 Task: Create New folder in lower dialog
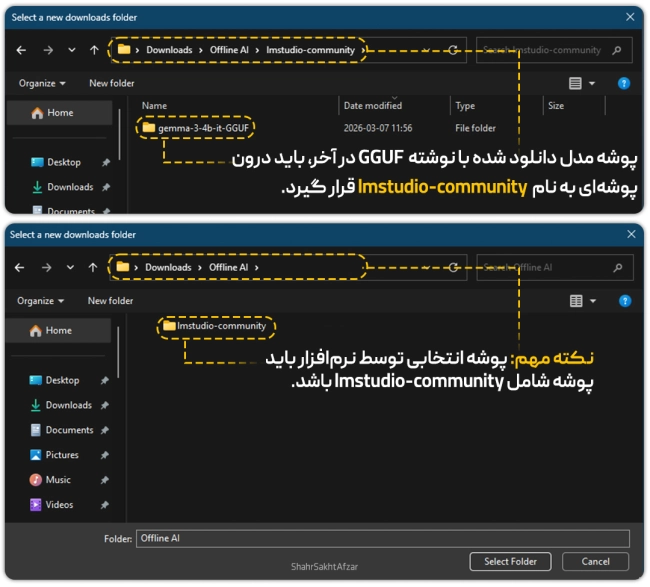coord(110,301)
